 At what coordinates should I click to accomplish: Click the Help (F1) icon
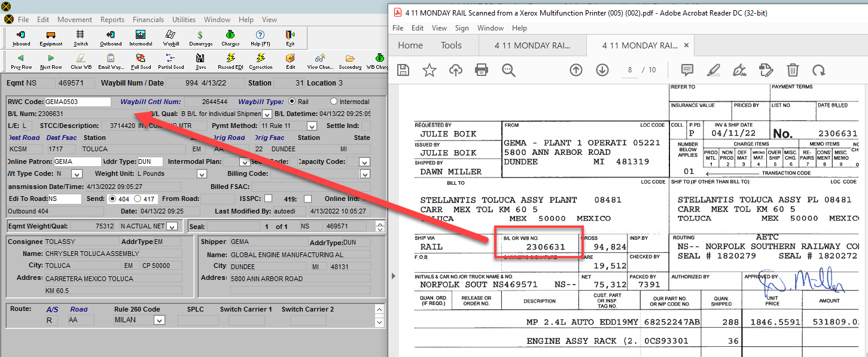[x=260, y=38]
